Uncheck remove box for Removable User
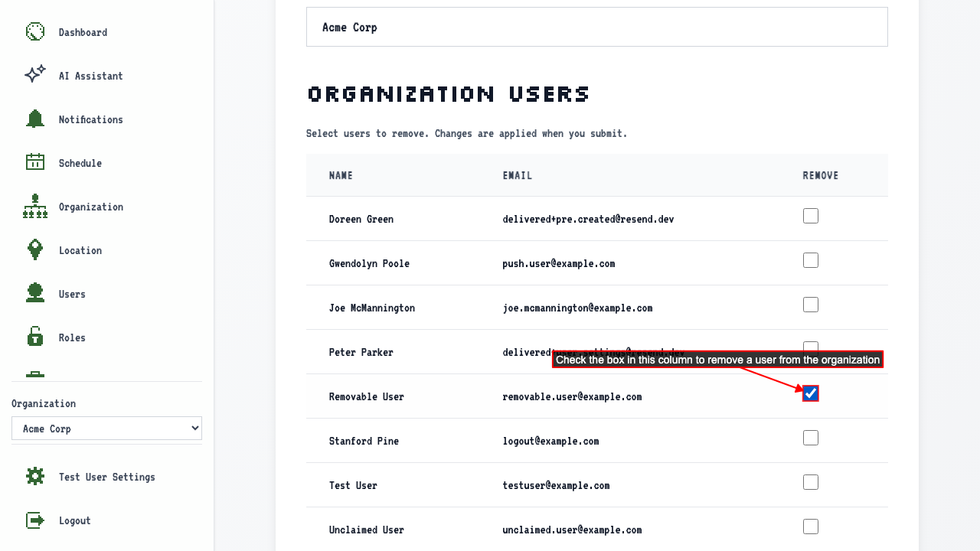 click(x=811, y=393)
